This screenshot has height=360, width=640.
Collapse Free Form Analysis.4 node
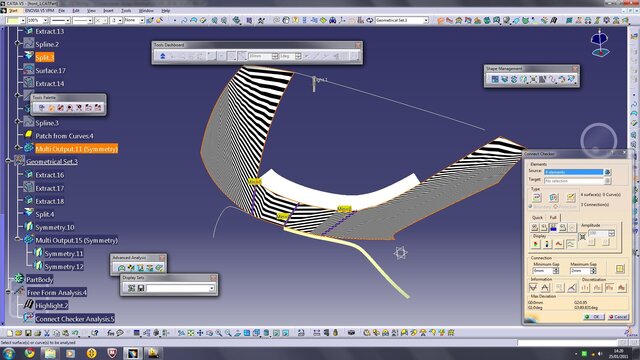click(8, 293)
